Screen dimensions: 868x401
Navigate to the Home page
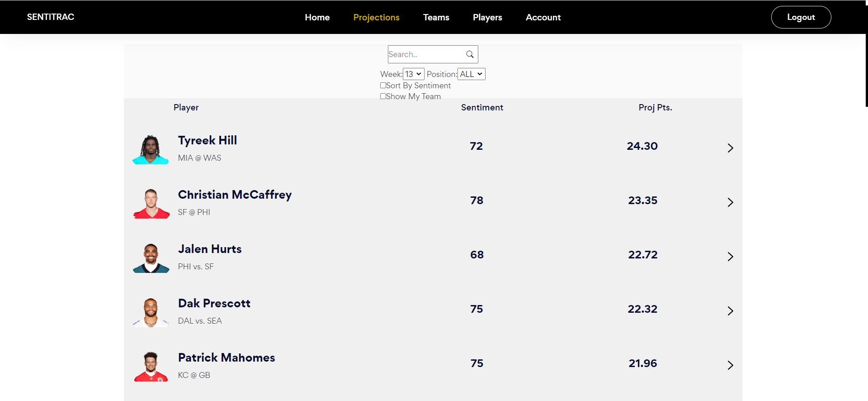tap(317, 17)
